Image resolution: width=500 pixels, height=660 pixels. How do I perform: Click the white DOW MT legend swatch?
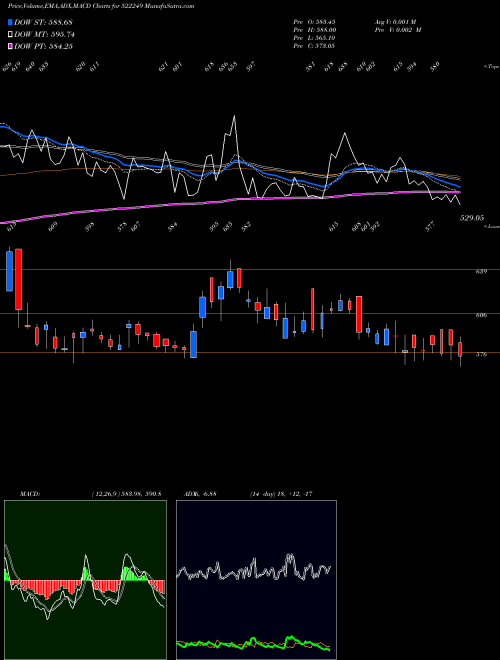(x=11, y=35)
